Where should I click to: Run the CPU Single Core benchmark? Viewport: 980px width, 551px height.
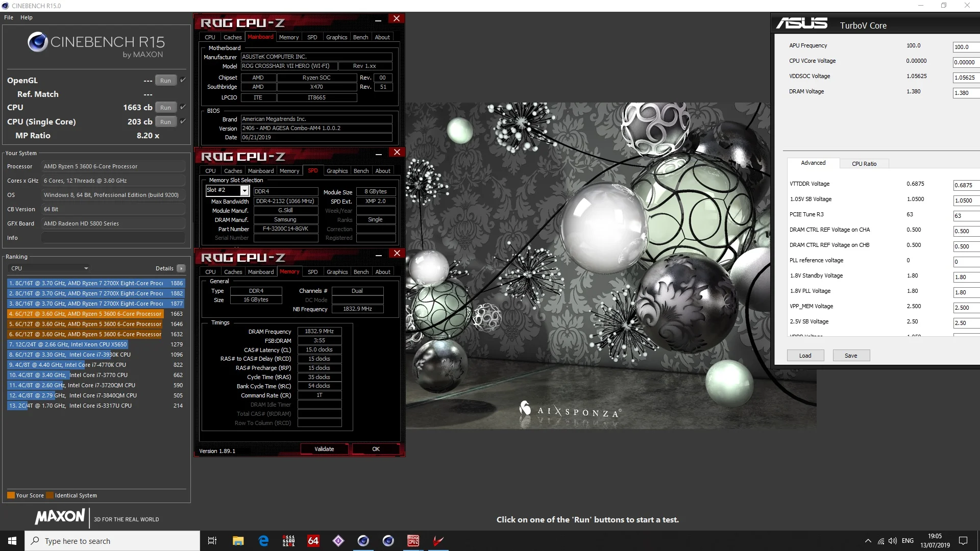pos(165,122)
